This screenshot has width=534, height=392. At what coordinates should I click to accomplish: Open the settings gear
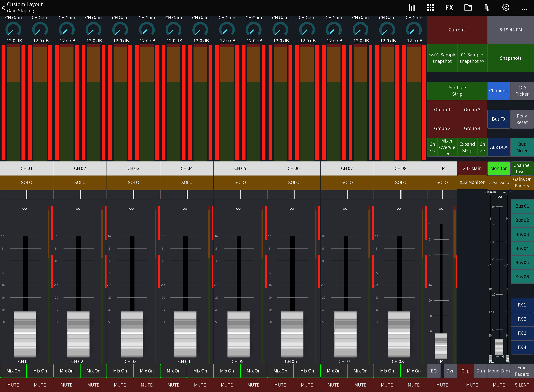click(x=505, y=7)
